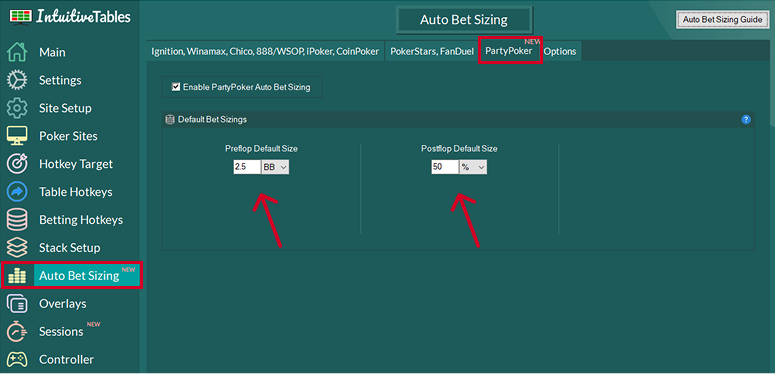Click the Stack Setup layers icon
Image resolution: width=775 pixels, height=374 pixels.
click(x=17, y=248)
